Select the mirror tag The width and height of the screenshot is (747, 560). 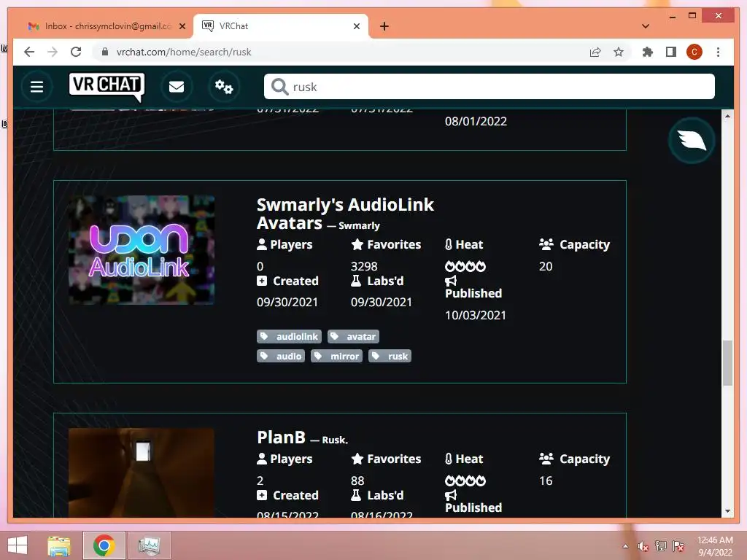(x=336, y=356)
